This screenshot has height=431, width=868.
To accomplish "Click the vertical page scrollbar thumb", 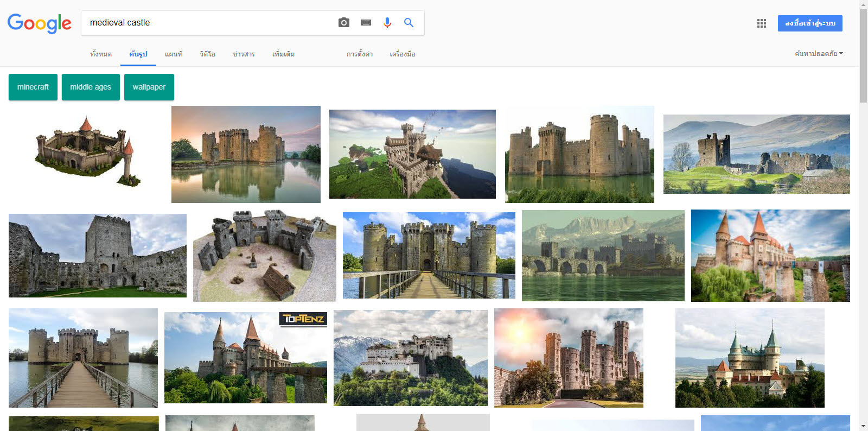I will click(x=863, y=55).
